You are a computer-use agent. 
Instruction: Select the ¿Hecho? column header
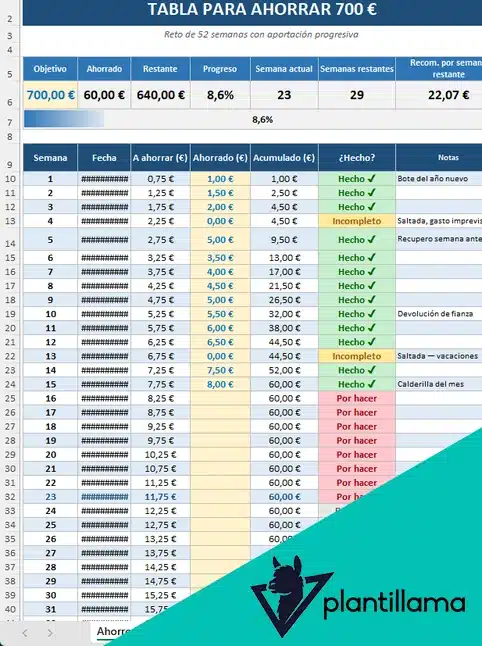click(x=357, y=157)
